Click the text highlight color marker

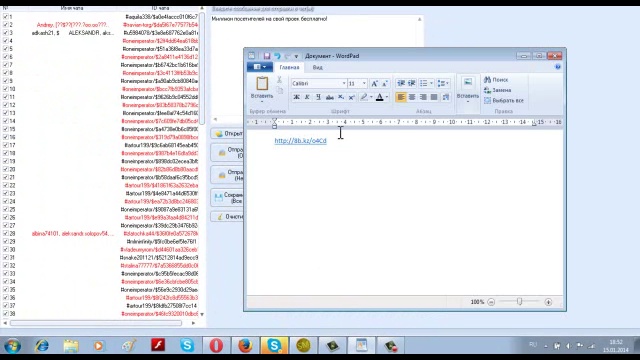363,97
